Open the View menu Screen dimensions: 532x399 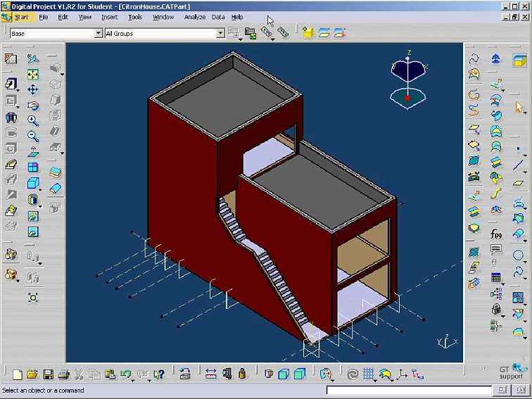point(85,17)
